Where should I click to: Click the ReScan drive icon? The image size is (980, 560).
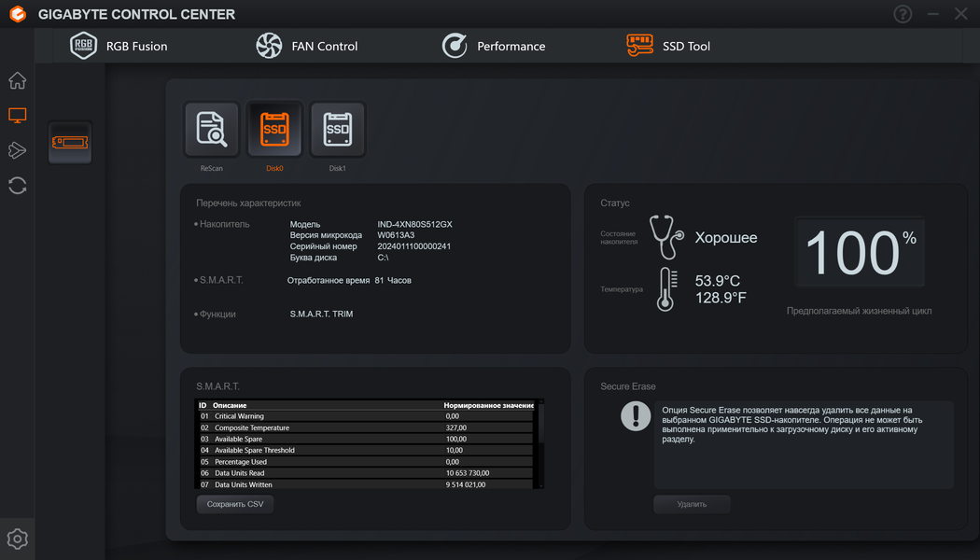(211, 130)
